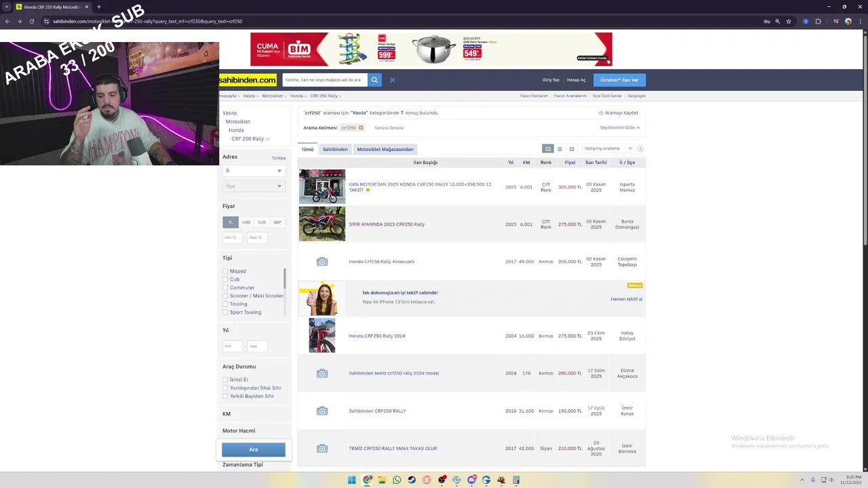This screenshot has width=868, height=488.
Task: Click Chrome icon in the taskbar
Action: (367, 480)
